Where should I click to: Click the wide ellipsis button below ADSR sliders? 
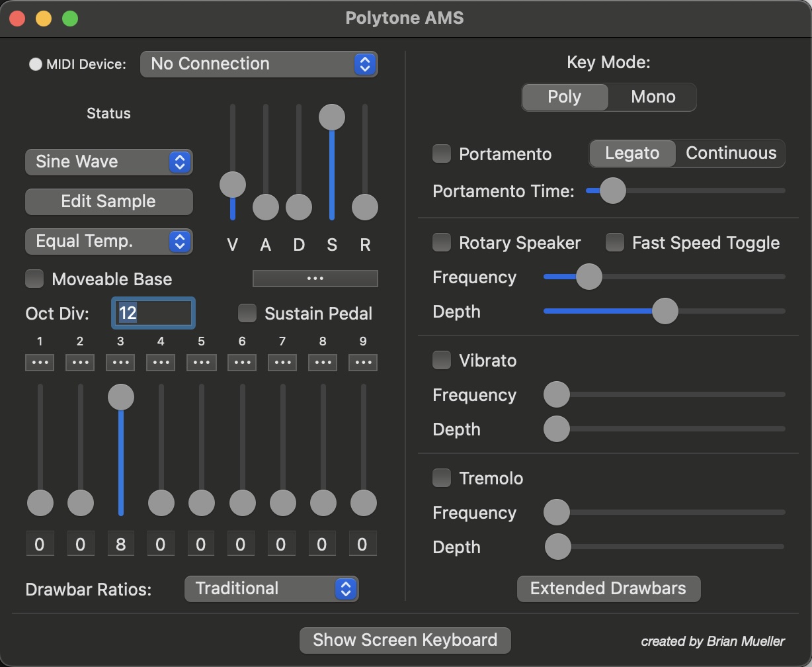coord(315,279)
